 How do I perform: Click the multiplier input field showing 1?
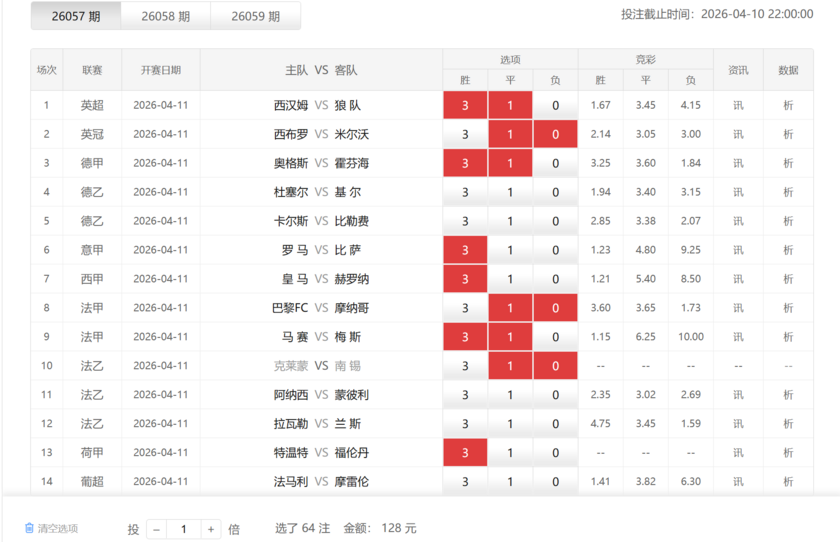click(x=184, y=529)
